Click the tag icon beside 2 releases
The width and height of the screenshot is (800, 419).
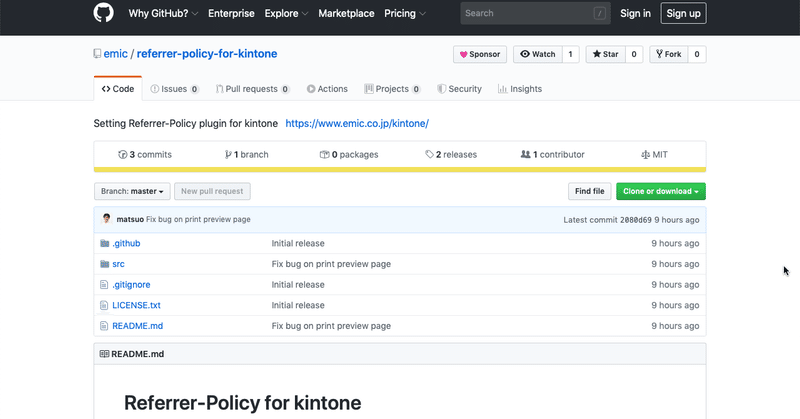430,154
